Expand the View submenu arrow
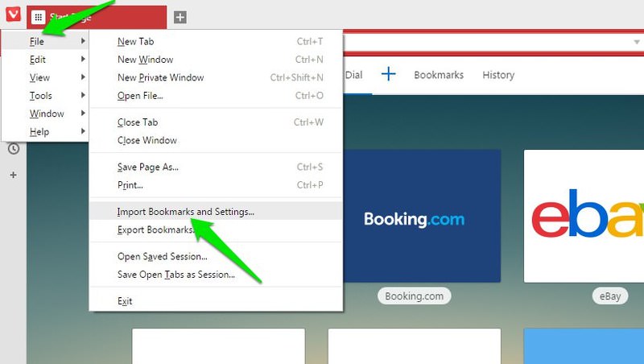 click(83, 77)
